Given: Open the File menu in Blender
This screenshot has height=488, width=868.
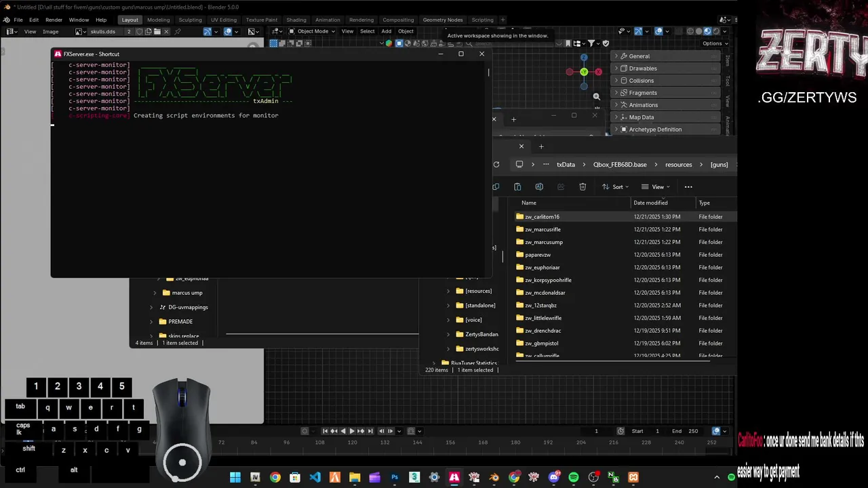Looking at the screenshot, I should click(x=18, y=20).
